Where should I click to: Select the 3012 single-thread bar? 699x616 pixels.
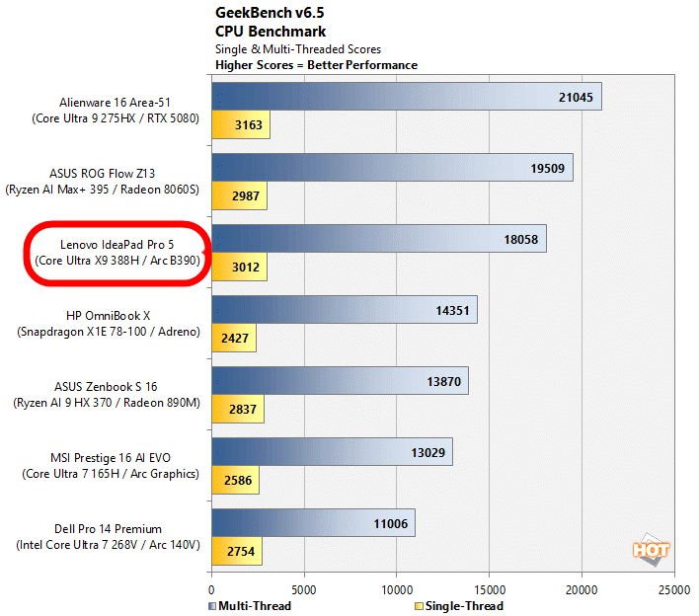(x=239, y=268)
